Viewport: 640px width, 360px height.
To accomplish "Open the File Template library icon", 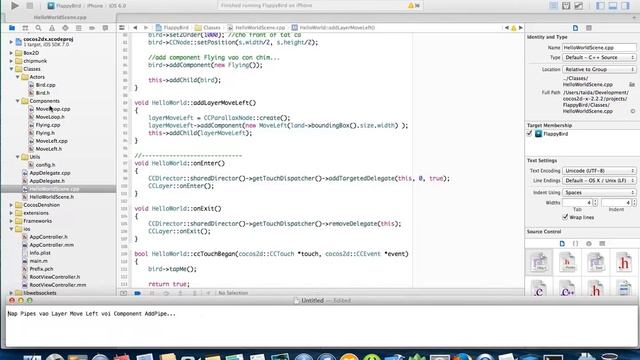I will pyautogui.click(x=562, y=244).
